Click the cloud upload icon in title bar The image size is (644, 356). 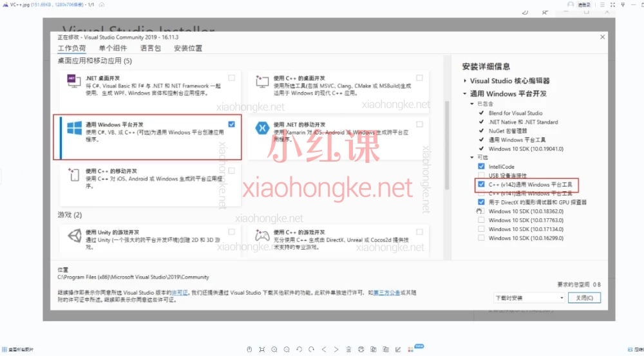point(102,5)
